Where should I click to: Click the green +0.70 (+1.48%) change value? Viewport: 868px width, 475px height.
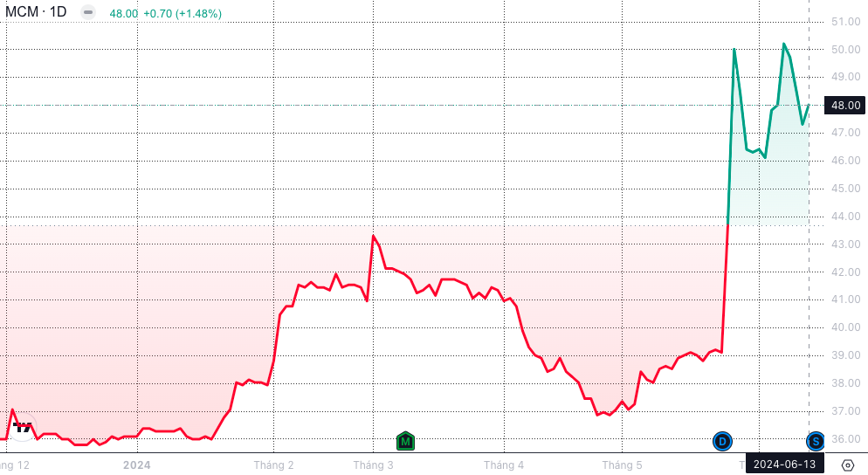182,13
